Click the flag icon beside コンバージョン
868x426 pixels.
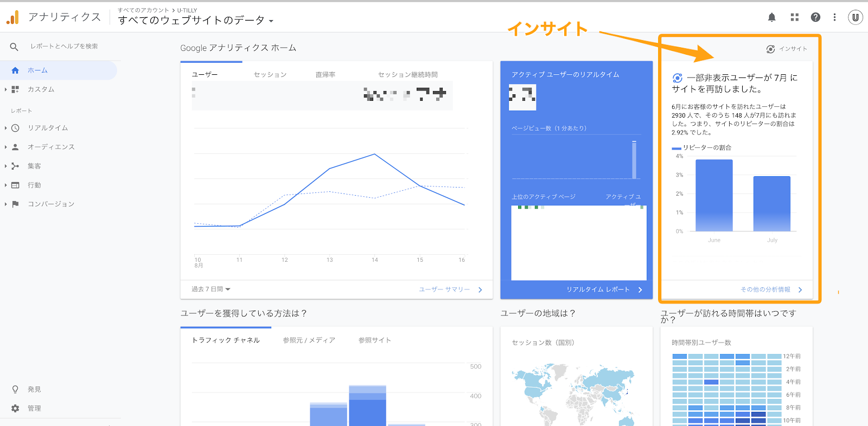tap(15, 204)
